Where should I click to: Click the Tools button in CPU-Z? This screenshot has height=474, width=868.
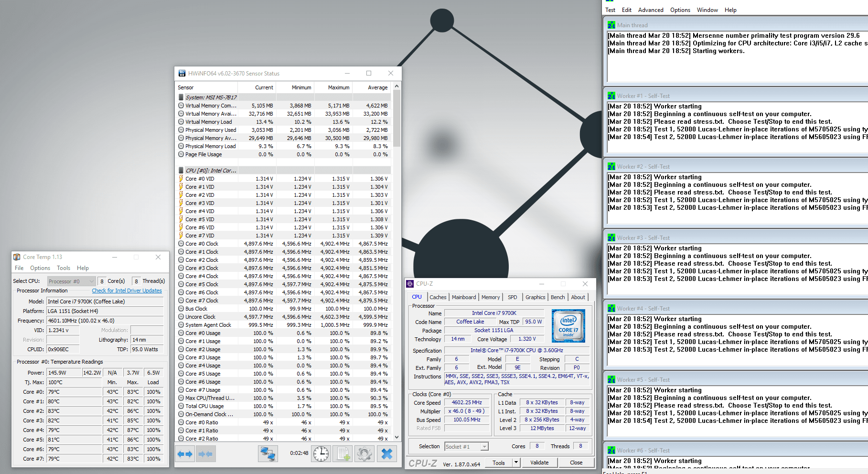[499, 463]
